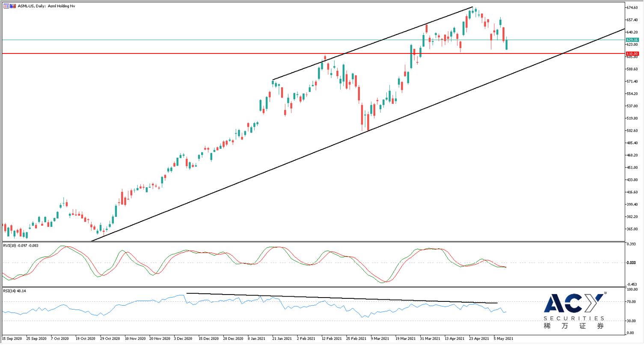Click the '28 Dec 2020' date label

click(x=233, y=338)
